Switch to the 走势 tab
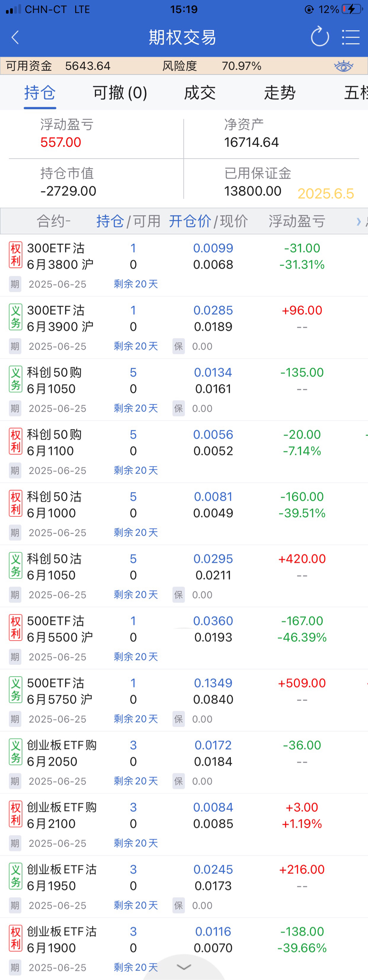Viewport: 368px width, 980px height. [x=280, y=93]
